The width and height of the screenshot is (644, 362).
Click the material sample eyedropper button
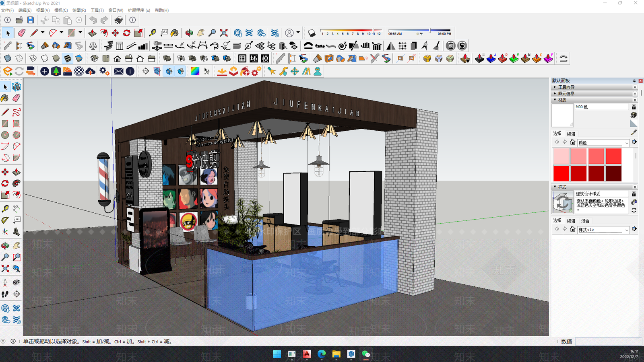click(634, 132)
